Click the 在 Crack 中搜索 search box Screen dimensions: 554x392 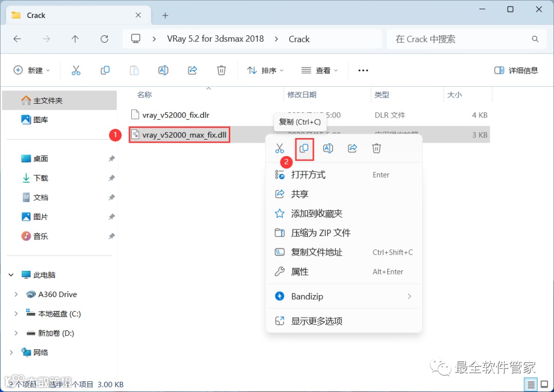tap(466, 39)
